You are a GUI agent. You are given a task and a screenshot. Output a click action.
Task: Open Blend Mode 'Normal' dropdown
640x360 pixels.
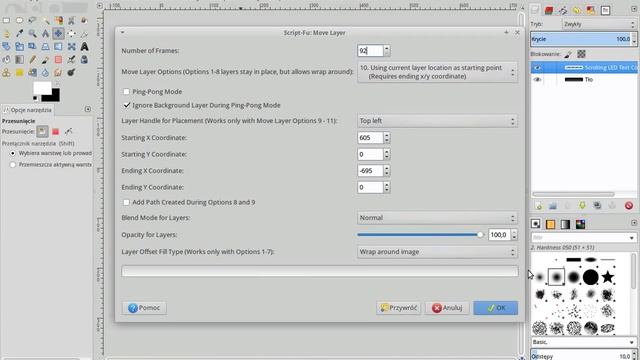[x=438, y=218]
